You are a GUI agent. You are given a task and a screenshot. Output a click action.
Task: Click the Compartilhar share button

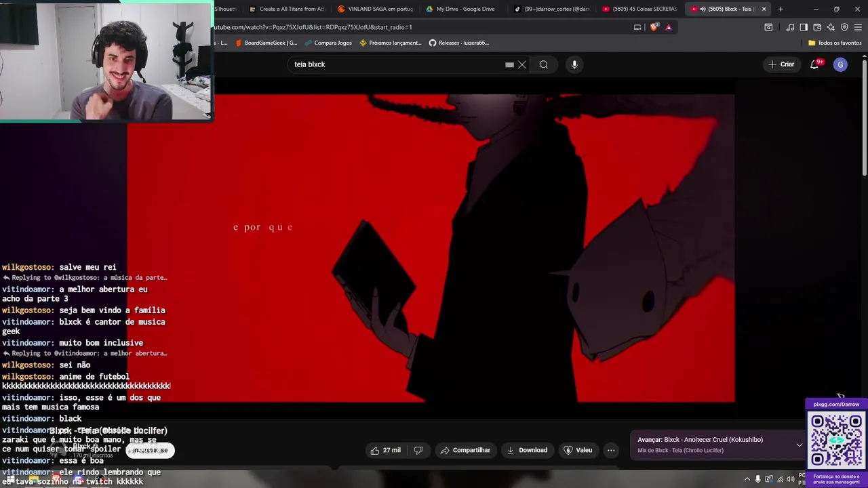point(465,450)
